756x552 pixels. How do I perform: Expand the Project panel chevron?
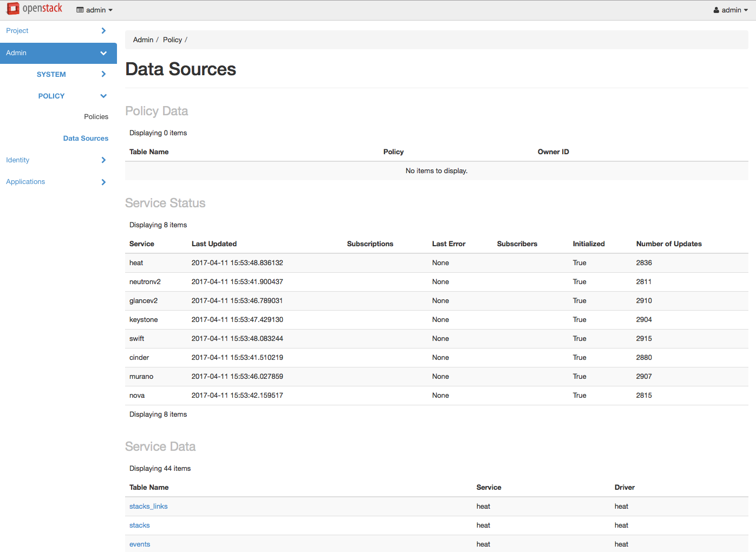[103, 31]
